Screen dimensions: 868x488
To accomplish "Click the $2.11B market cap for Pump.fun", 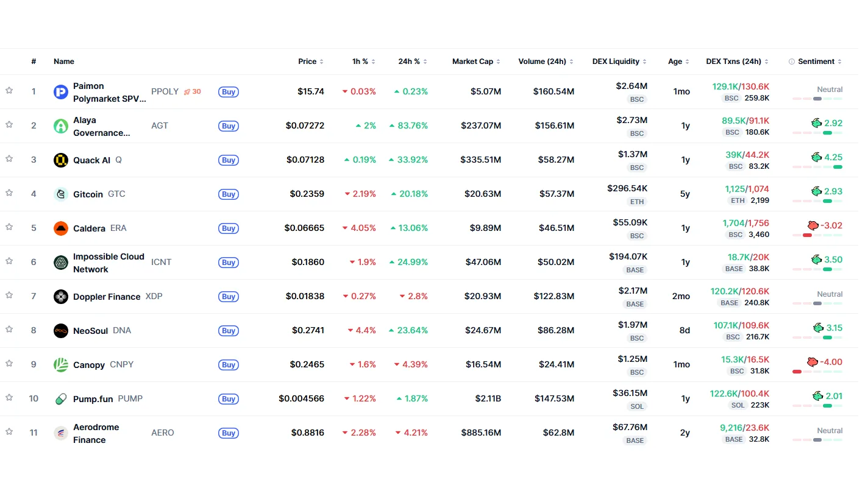I will [488, 399].
